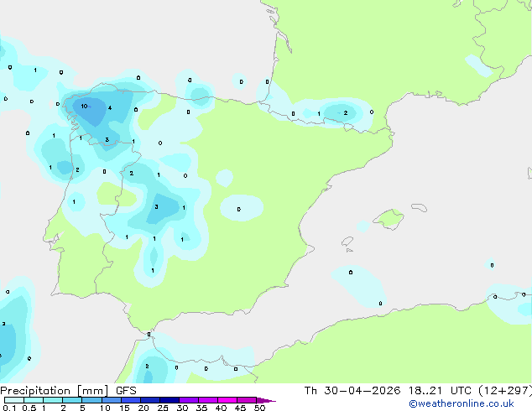Click legend tick label '25'

pos(163,408)
